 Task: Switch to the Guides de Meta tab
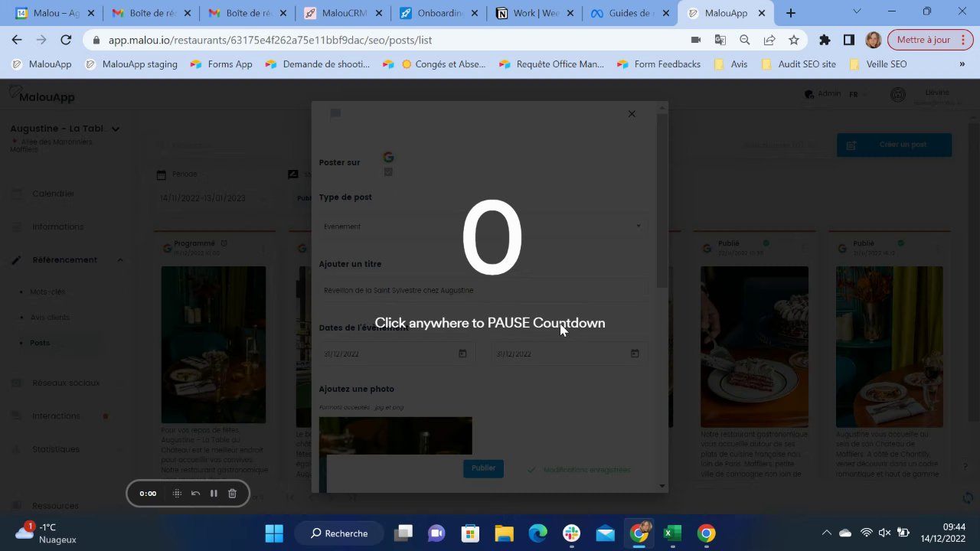tap(629, 13)
